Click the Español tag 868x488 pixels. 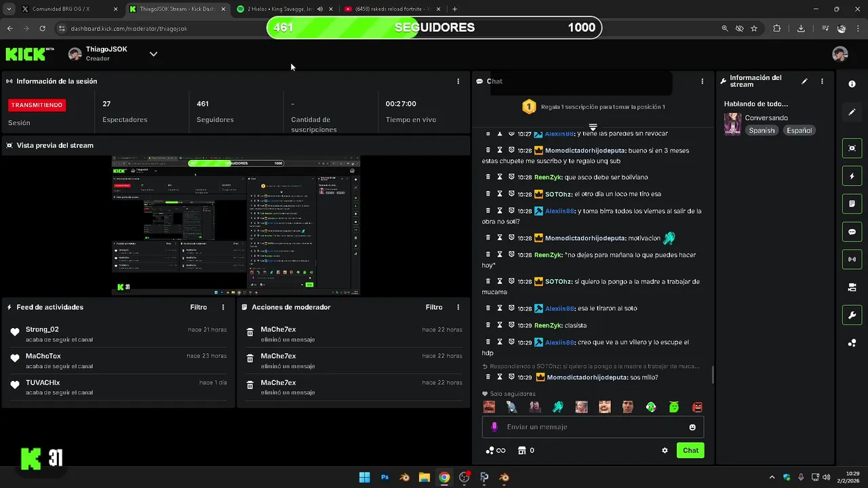click(799, 130)
